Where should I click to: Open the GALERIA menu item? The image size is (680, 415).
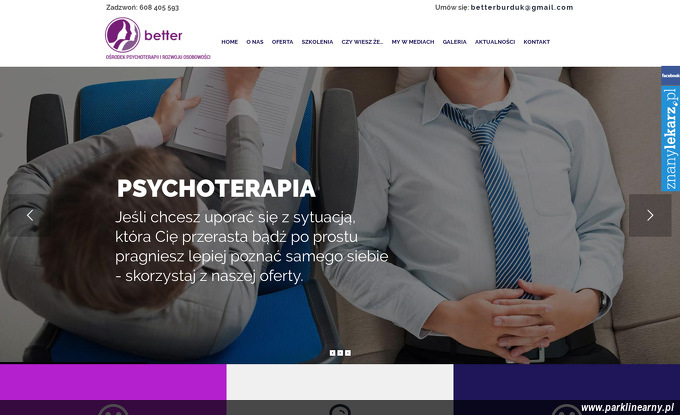(x=454, y=42)
